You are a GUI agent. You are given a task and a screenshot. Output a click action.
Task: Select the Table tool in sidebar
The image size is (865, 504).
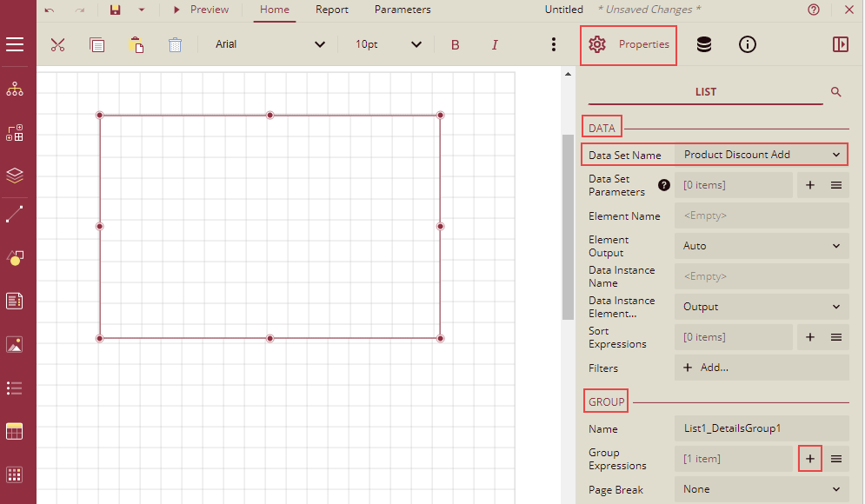(15, 431)
